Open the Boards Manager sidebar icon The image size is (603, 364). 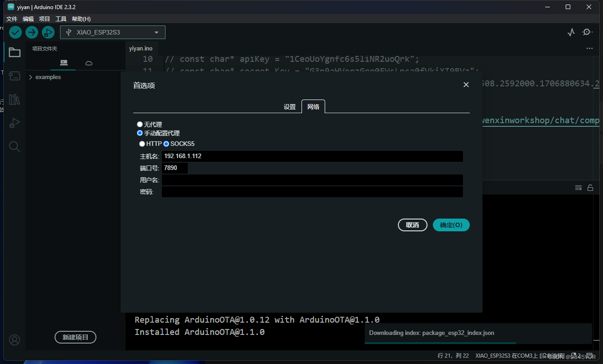tap(14, 76)
